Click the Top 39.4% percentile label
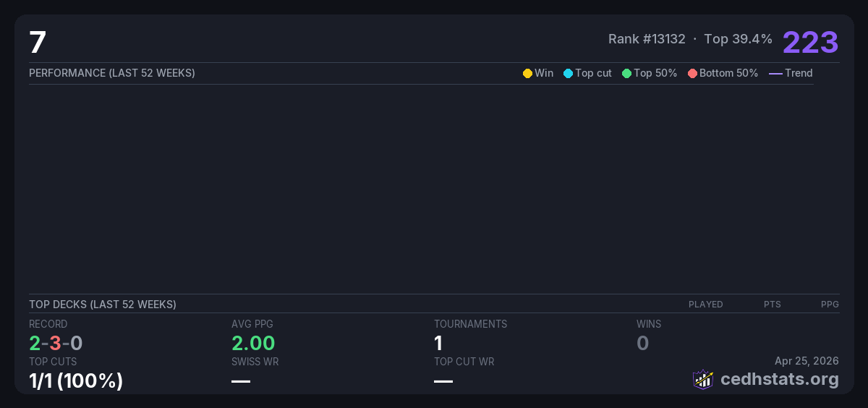This screenshot has height=408, width=868. (738, 39)
